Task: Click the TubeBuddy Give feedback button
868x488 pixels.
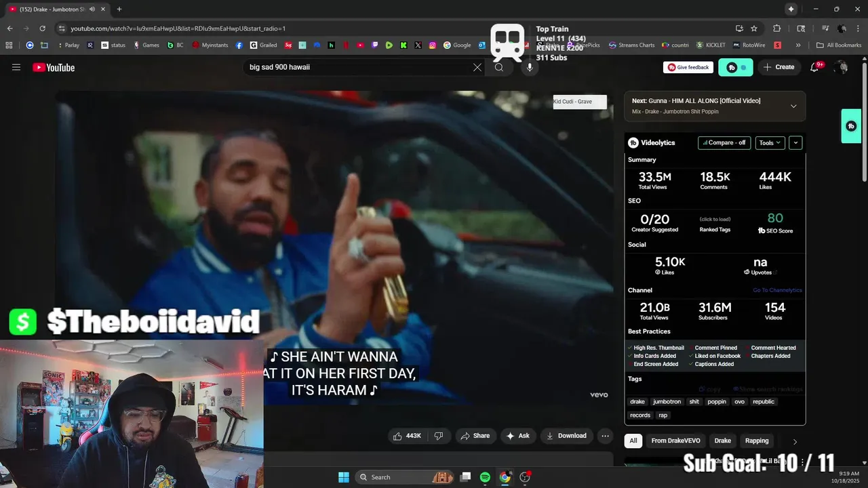Action: click(x=688, y=67)
